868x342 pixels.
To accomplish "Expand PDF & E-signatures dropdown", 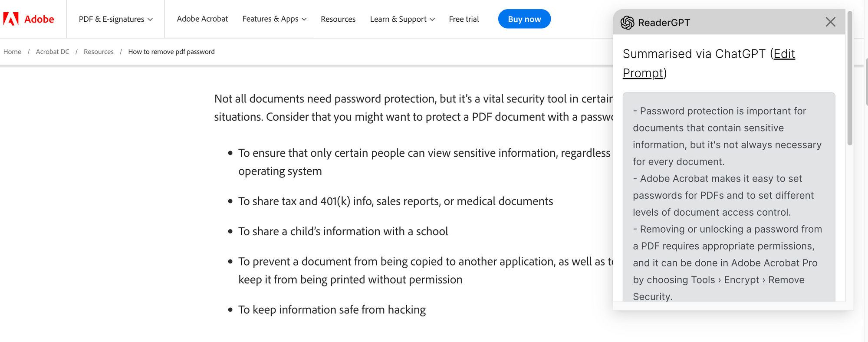I will pos(115,19).
